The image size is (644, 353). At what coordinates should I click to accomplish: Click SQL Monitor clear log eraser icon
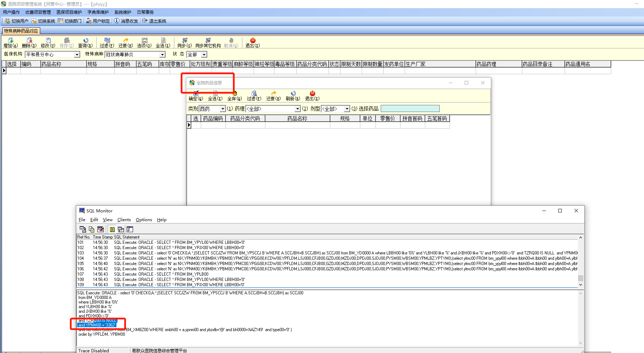coord(101,229)
